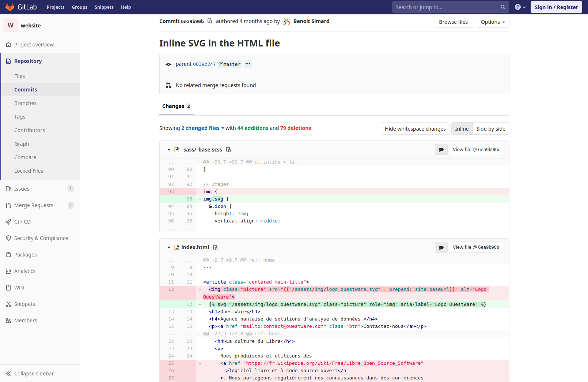The height and width of the screenshot is (382, 588).
Task: Open parent commit 0639c247
Action: click(x=204, y=64)
